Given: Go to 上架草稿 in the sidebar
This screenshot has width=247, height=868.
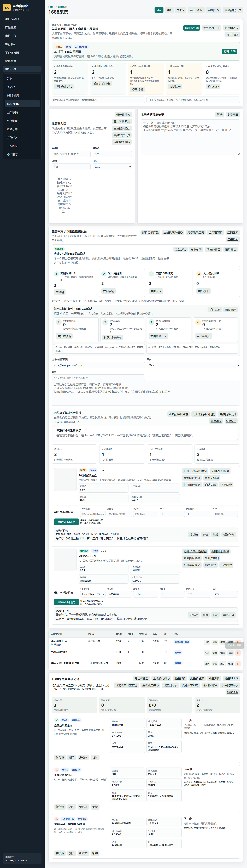Looking at the screenshot, I should pyautogui.click(x=22, y=112).
